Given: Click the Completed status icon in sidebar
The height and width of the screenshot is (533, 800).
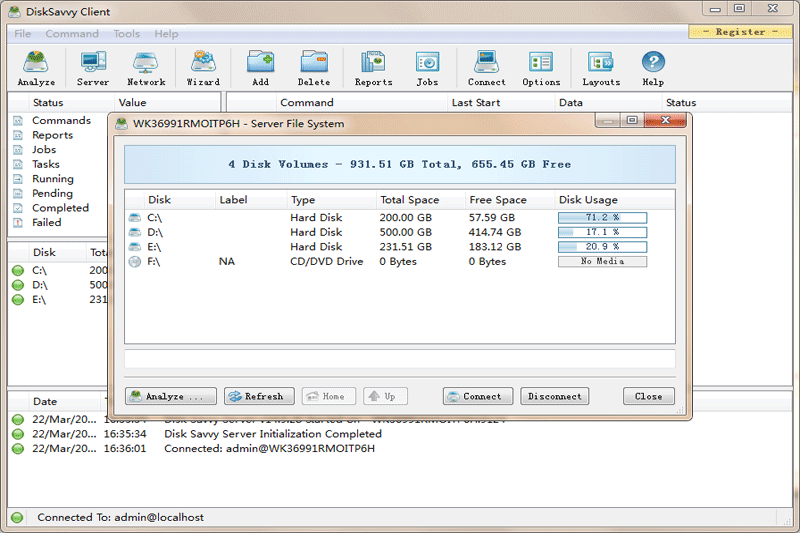Looking at the screenshot, I should point(18,208).
